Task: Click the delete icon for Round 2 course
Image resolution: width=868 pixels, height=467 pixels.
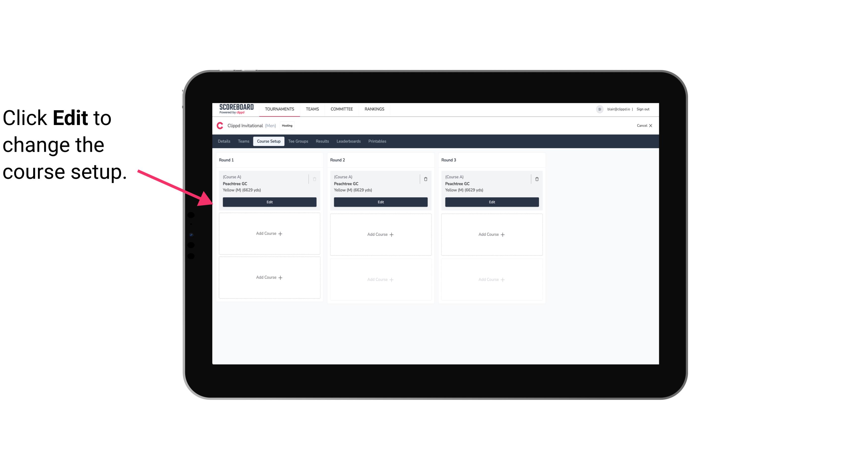Action: coord(425,179)
